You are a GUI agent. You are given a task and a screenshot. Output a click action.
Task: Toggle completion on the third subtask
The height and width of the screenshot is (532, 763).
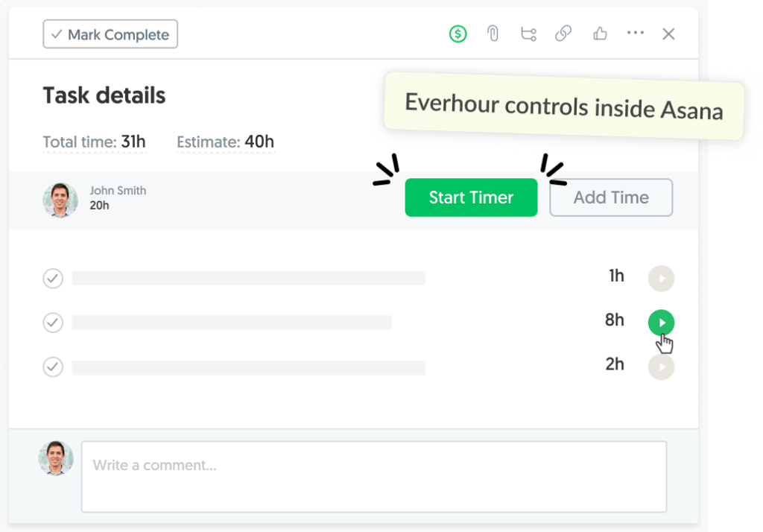click(x=53, y=367)
